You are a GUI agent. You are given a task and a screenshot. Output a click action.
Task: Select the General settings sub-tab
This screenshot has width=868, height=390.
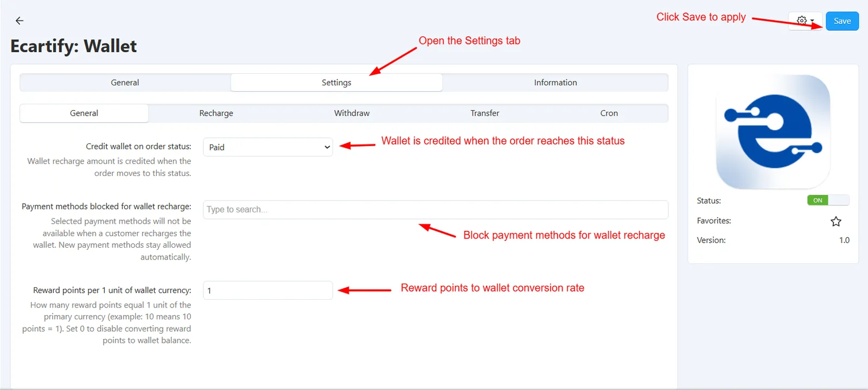84,113
